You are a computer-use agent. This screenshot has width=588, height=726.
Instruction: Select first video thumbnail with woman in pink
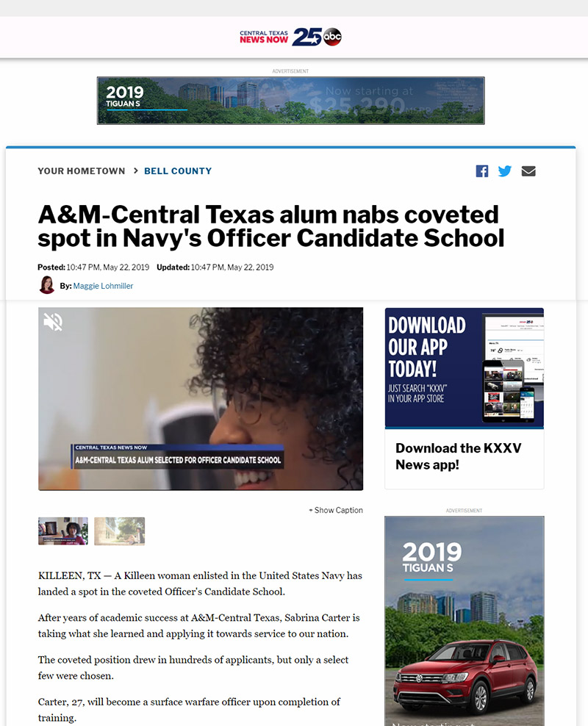(63, 531)
